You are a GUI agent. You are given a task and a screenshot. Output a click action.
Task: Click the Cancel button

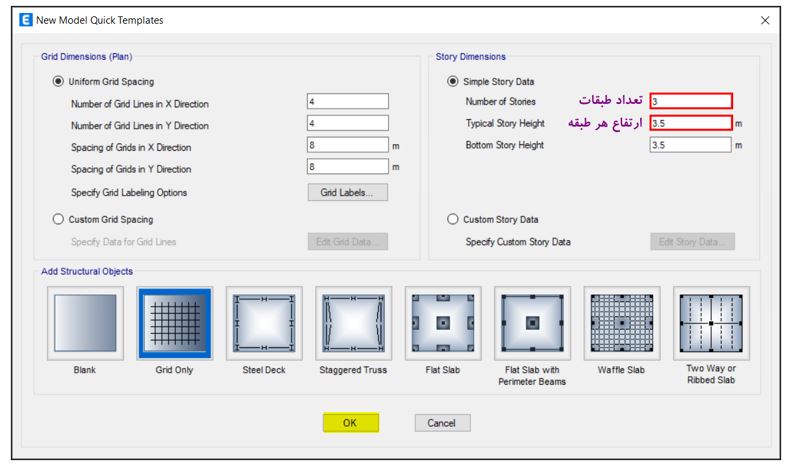442,423
